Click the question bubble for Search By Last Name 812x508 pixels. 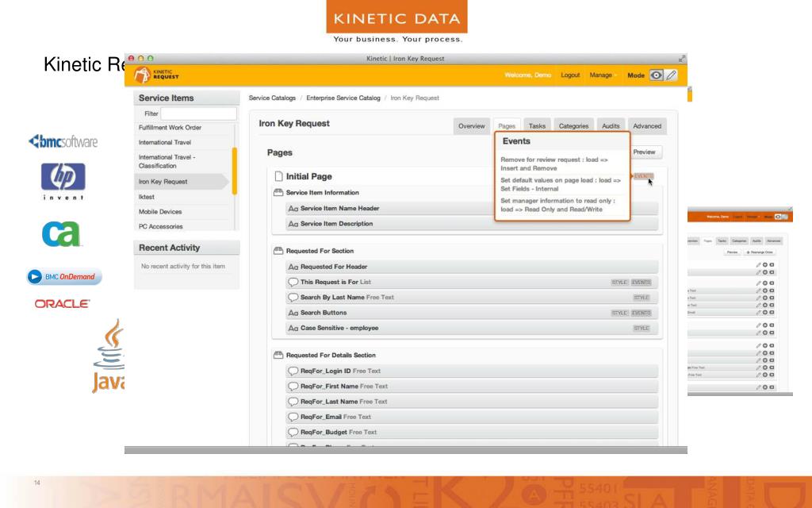click(293, 298)
